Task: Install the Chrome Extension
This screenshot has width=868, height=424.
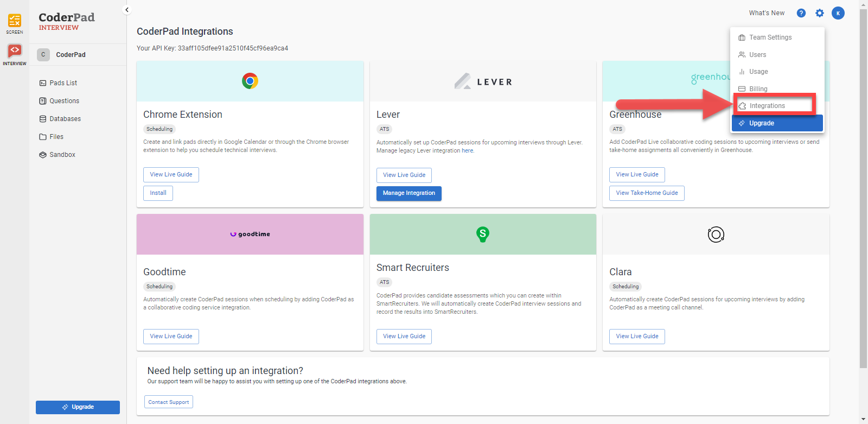Action: (158, 193)
